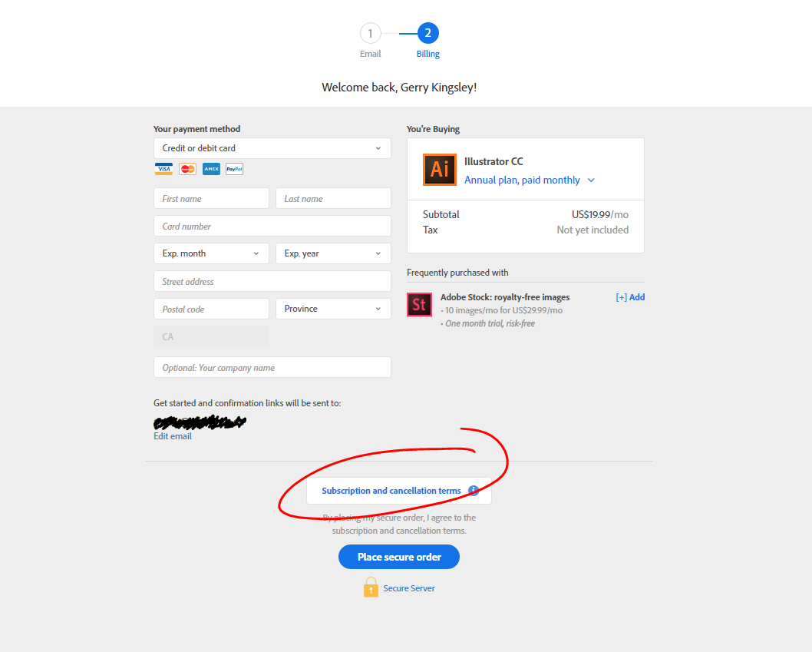Image resolution: width=812 pixels, height=652 pixels.
Task: Open the Exp. year selector
Action: 333,253
